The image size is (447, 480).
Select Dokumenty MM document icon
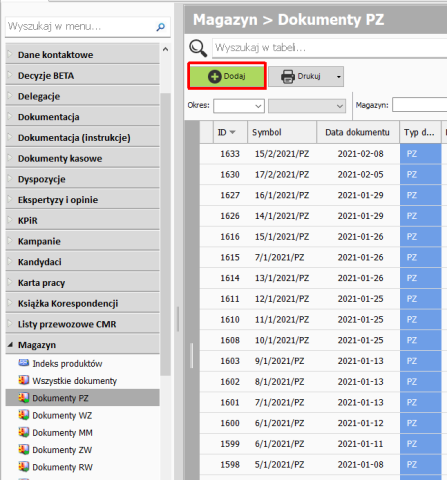click(x=23, y=432)
